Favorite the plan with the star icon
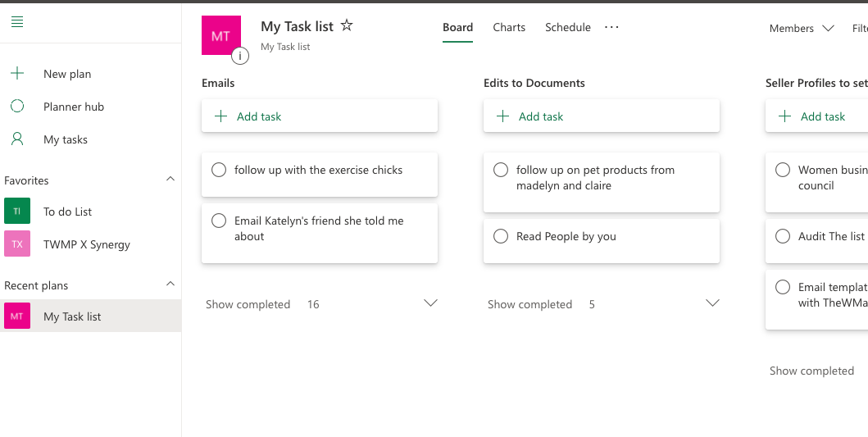 coord(347,25)
